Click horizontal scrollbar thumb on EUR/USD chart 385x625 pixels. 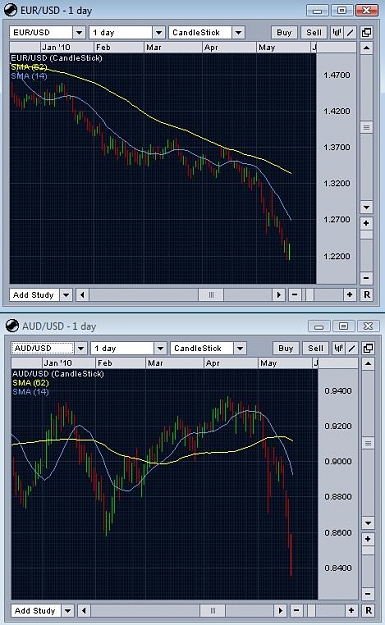[x=211, y=295]
